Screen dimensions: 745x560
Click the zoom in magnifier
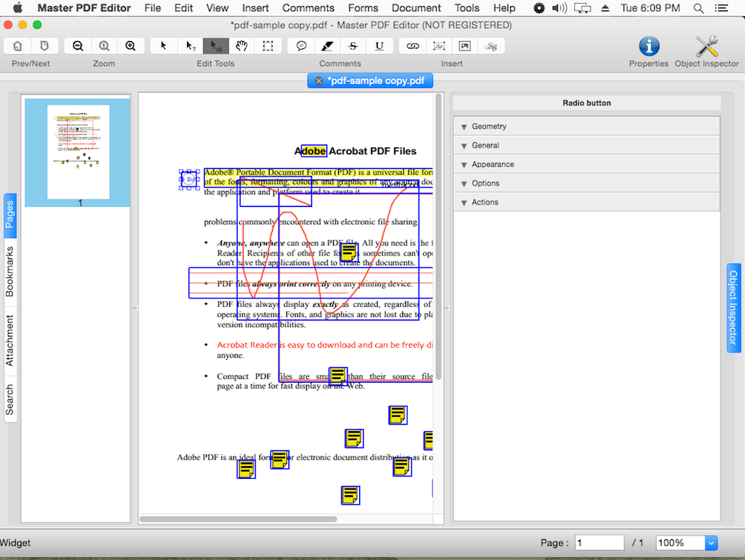pyautogui.click(x=130, y=46)
